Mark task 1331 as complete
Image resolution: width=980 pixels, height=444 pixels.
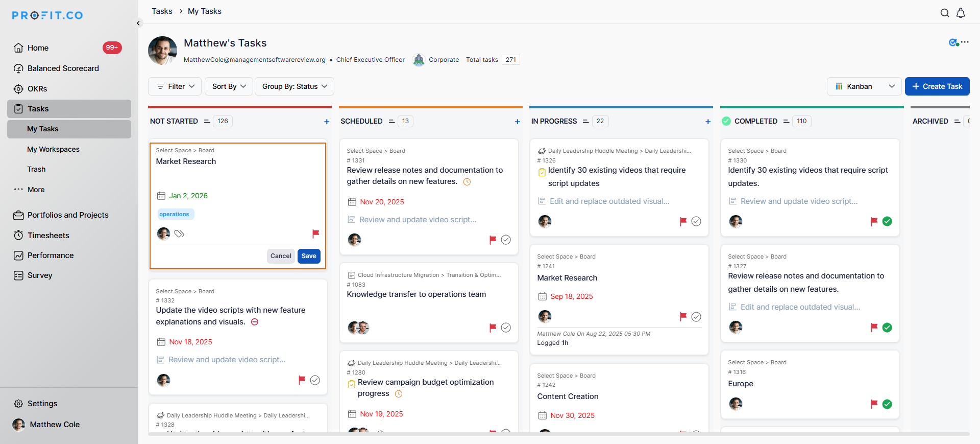click(x=506, y=240)
